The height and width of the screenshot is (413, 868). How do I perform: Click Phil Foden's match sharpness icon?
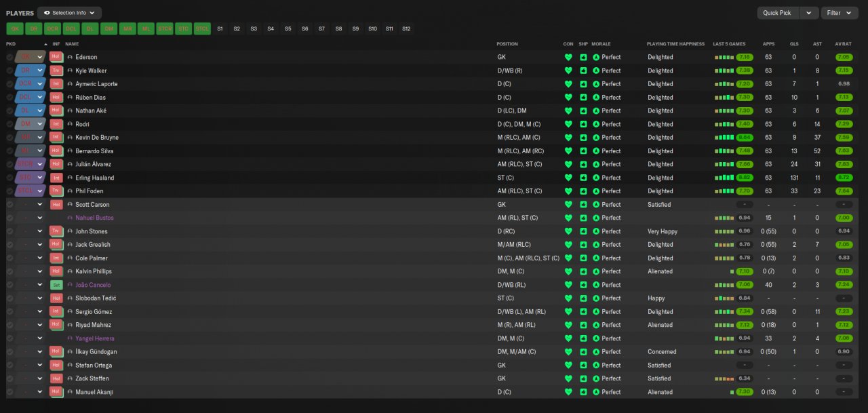coord(583,191)
